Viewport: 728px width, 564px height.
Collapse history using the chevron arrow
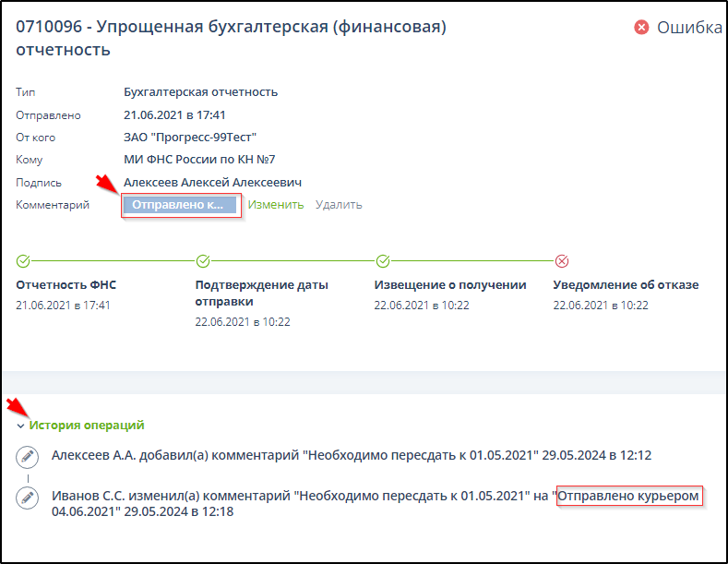pos(19,426)
